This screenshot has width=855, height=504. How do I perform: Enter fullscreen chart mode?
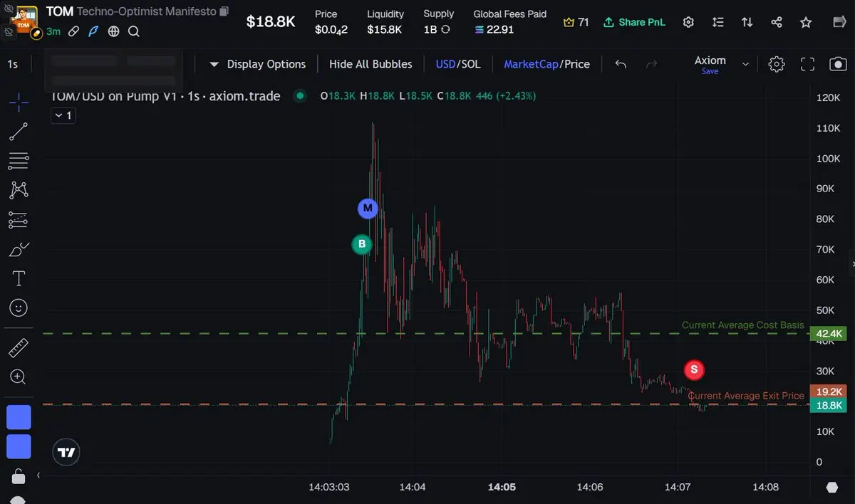pyautogui.click(x=807, y=64)
